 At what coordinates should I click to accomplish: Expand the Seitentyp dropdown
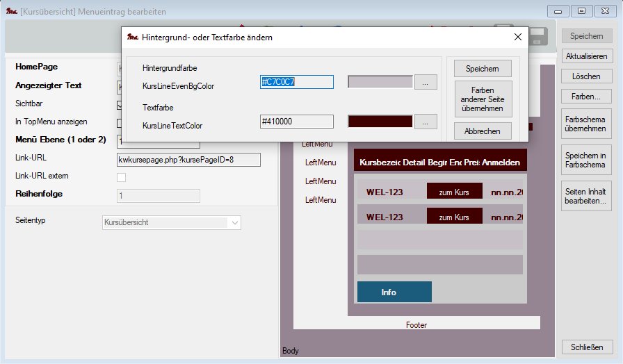pos(234,222)
